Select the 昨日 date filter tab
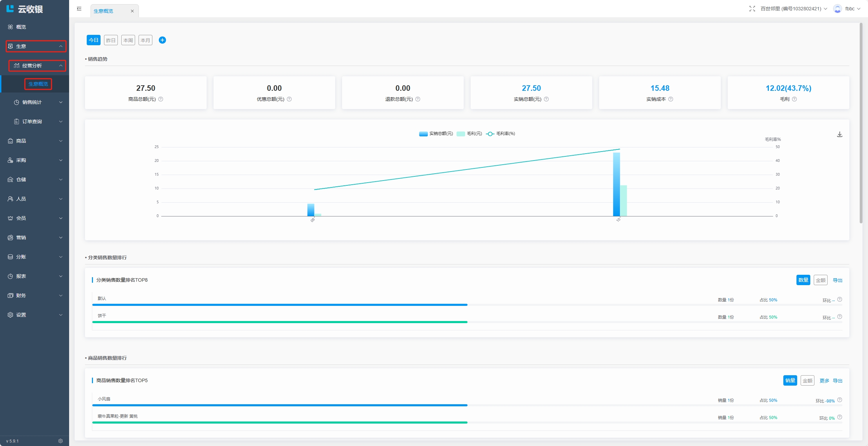 click(x=111, y=40)
